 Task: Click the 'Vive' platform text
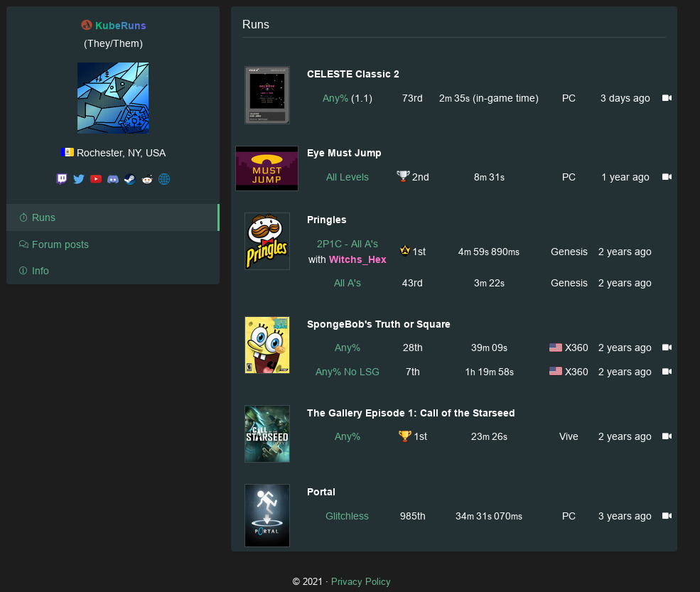tap(569, 436)
